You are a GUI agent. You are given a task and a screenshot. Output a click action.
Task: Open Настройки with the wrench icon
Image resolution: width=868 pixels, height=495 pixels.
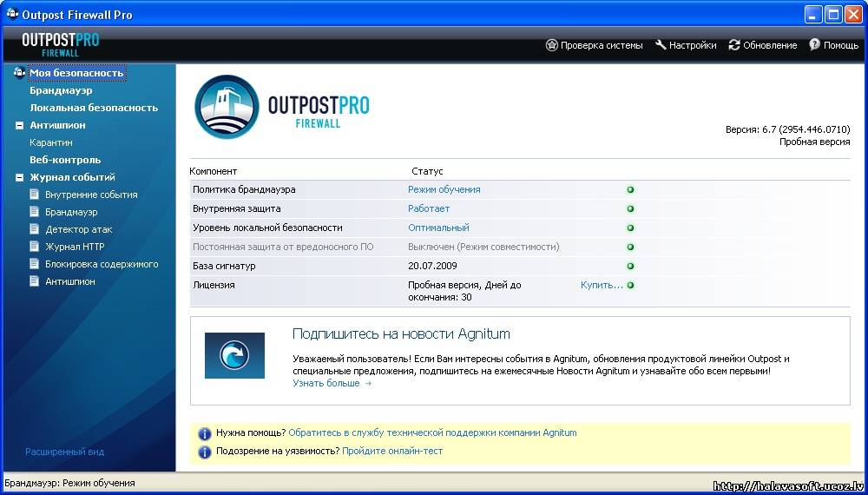tap(661, 45)
